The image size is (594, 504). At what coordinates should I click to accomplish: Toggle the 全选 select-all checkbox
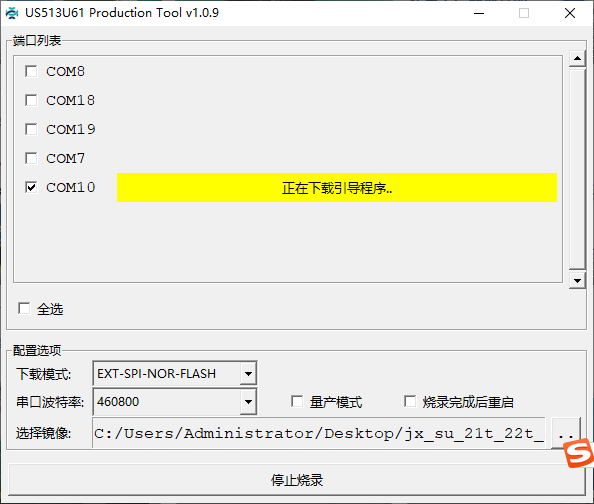tap(24, 308)
